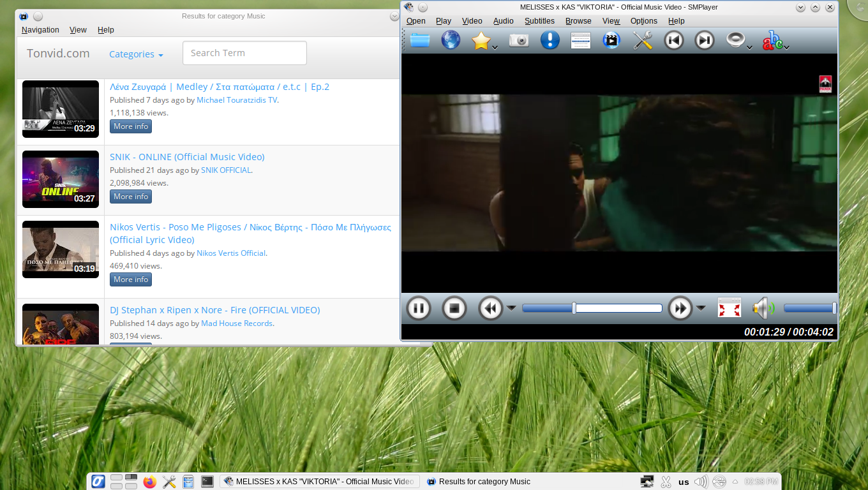
Task: Open the Navigation menu in the Tonvid window
Action: pyautogui.click(x=40, y=30)
